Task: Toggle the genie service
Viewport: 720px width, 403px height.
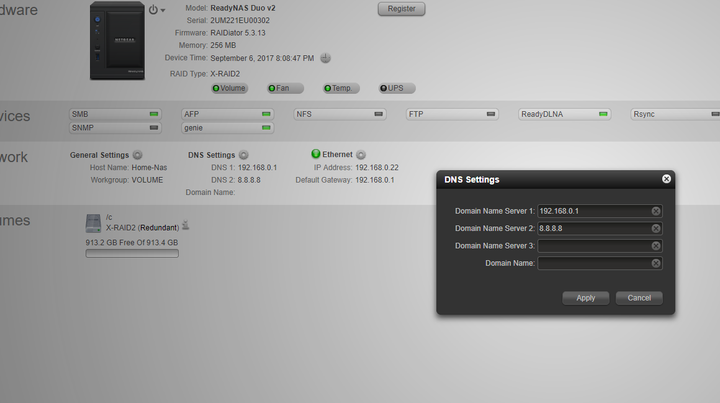Action: [227, 128]
